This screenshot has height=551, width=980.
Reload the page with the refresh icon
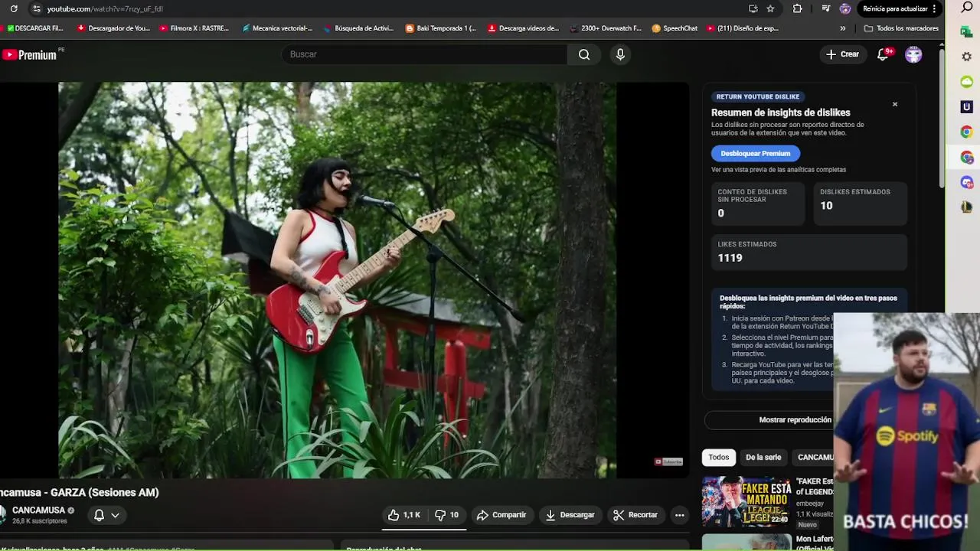[14, 8]
